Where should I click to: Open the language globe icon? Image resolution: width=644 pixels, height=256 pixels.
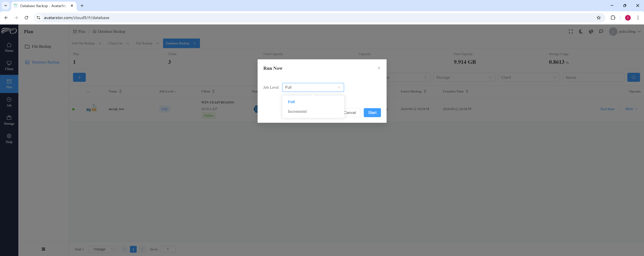coord(591,31)
